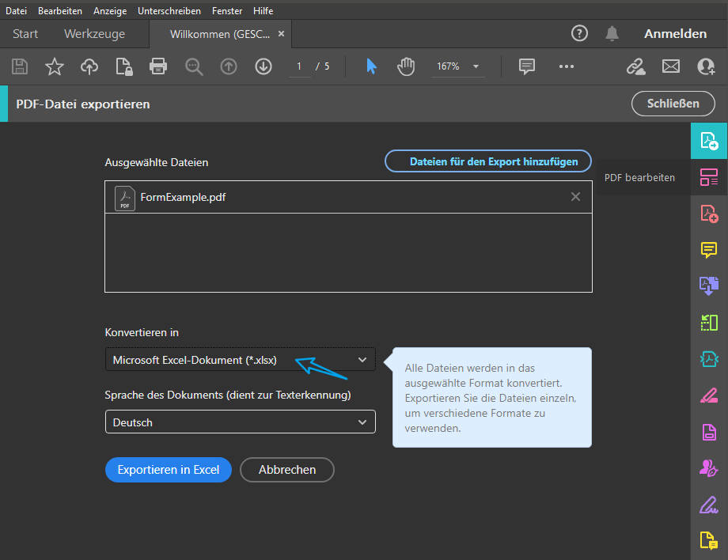Click the share with others person icon
Screen dimensions: 728x560
pos(706,66)
